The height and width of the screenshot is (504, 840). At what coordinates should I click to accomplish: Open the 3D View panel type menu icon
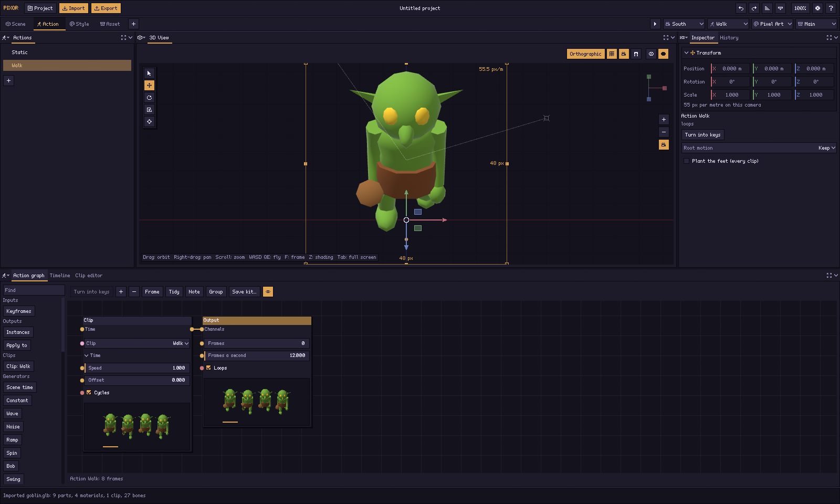[141, 38]
